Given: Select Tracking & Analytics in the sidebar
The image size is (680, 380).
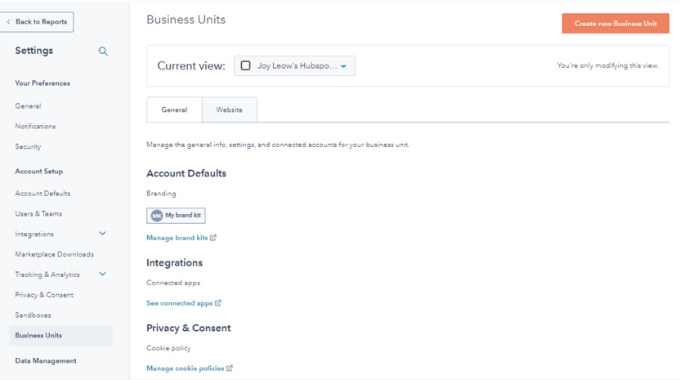Looking at the screenshot, I should (47, 275).
